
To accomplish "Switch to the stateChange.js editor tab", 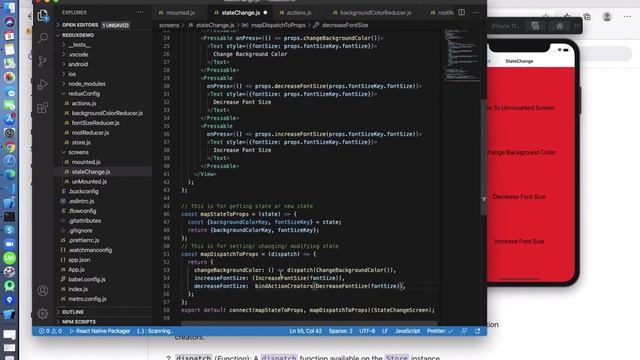I will (240, 13).
